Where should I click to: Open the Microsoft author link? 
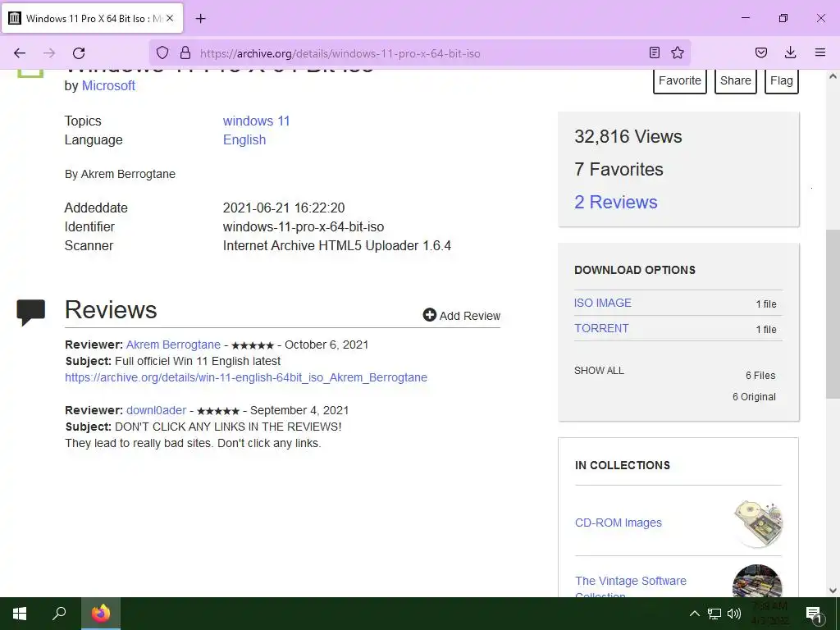108,85
